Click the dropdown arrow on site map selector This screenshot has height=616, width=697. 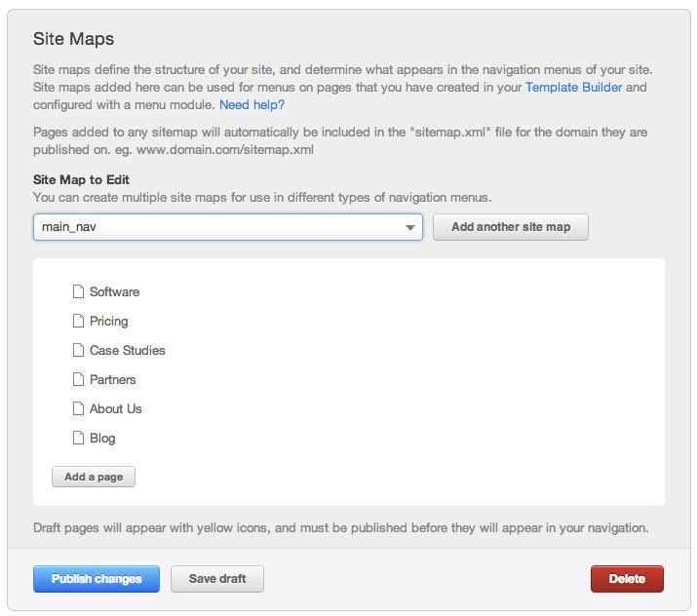(x=410, y=228)
